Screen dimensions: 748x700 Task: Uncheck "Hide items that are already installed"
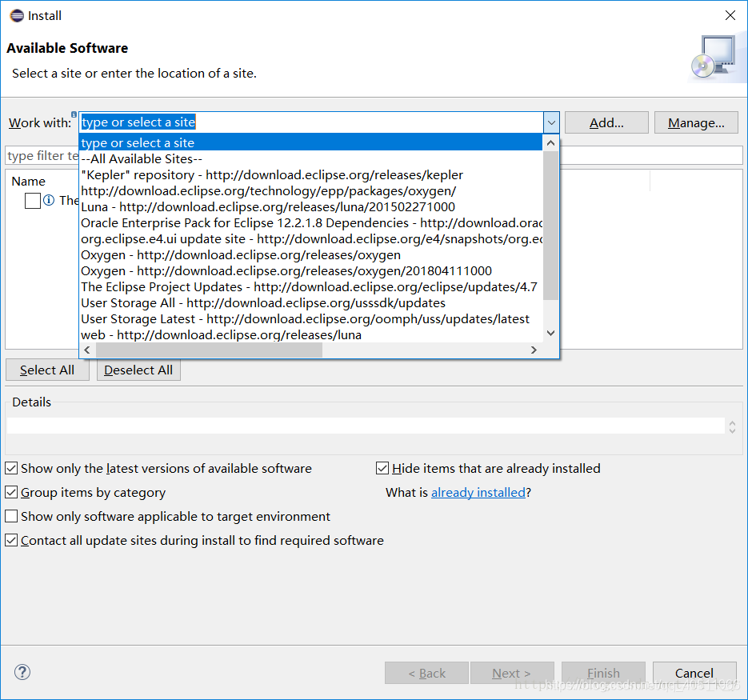pyautogui.click(x=382, y=468)
